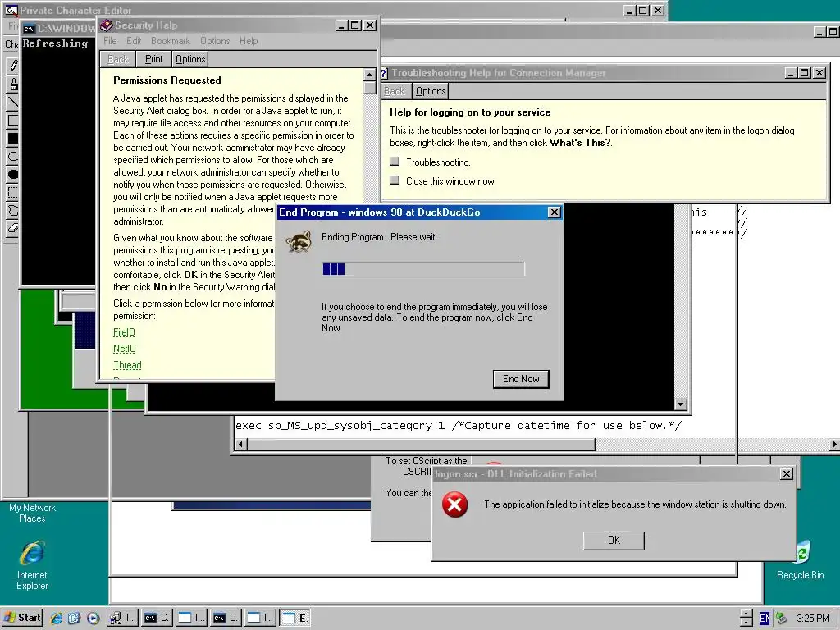Click the 'Ending Program...Please wait' message
Image resolution: width=840 pixels, height=630 pixels.
point(378,237)
